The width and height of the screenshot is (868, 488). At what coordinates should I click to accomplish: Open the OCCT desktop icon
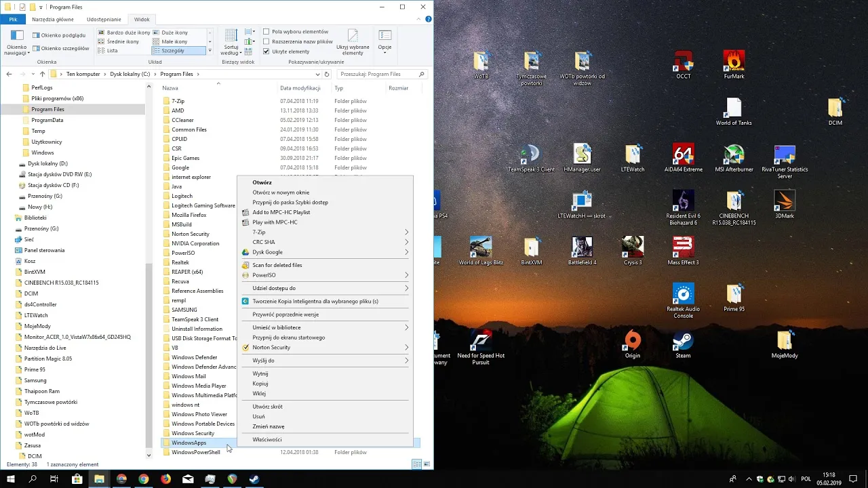click(683, 62)
